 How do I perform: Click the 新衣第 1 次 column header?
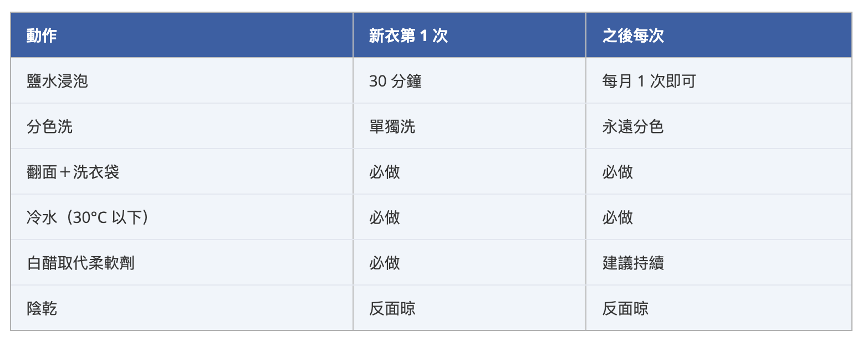click(x=409, y=36)
